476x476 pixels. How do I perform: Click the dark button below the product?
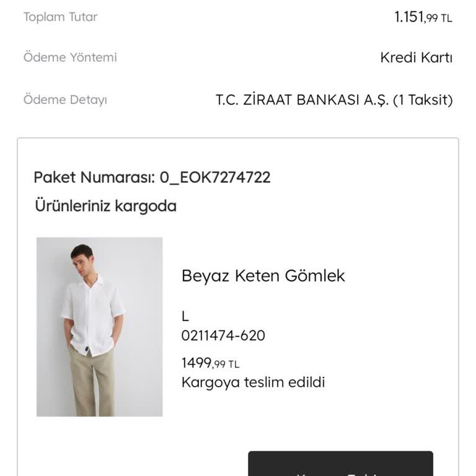coord(340,464)
